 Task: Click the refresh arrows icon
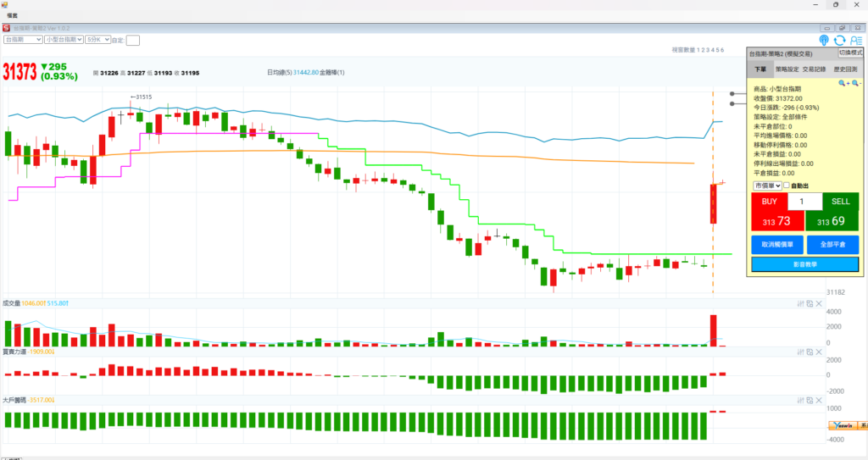839,40
